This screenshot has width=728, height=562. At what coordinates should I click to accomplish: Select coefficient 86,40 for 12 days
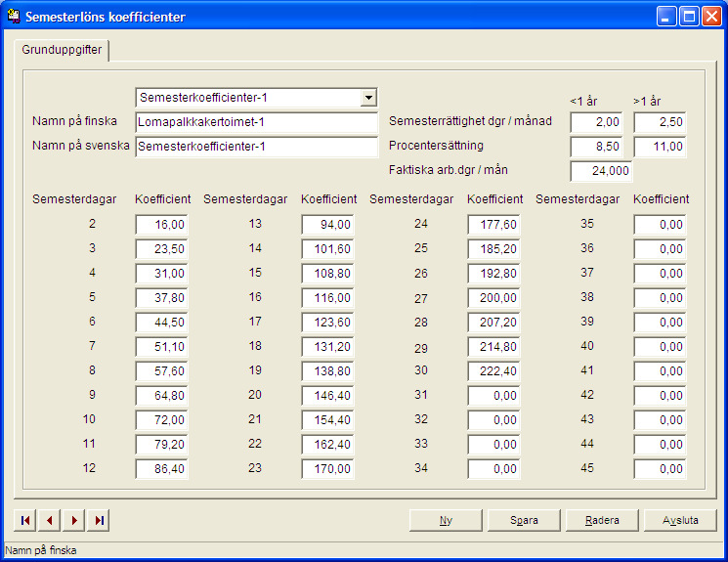tap(161, 469)
